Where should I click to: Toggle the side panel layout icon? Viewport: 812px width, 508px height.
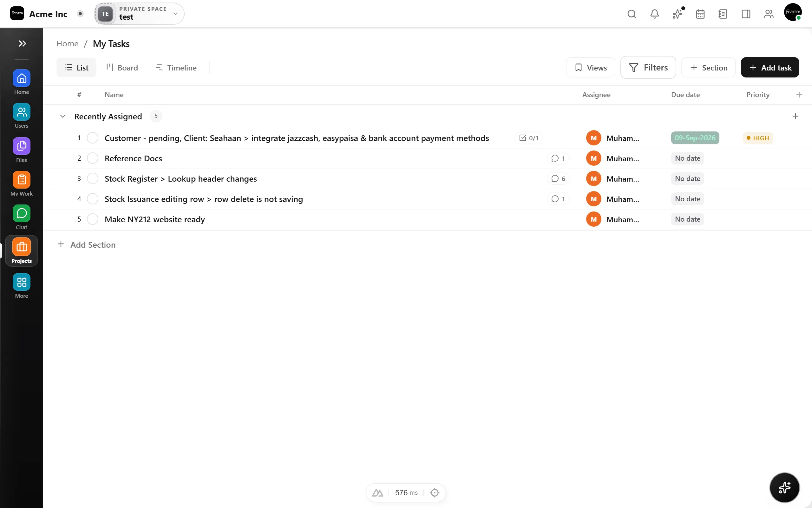(746, 14)
